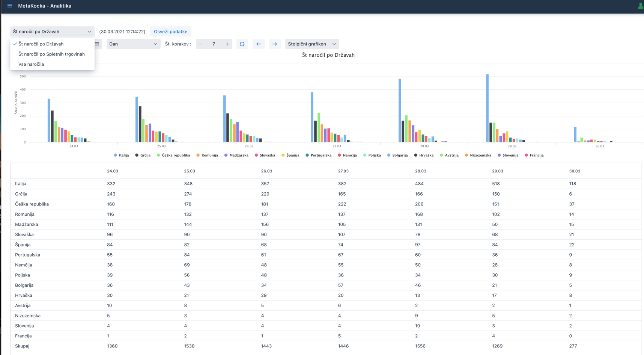This screenshot has width=644, height=355.
Task: Click the Madžarska row label in table
Action: click(x=26, y=224)
